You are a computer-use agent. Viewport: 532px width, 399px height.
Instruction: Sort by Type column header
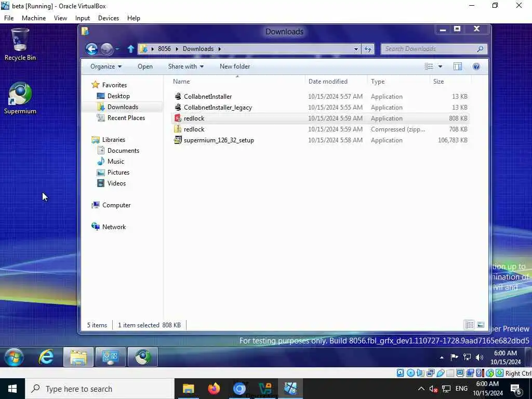pyautogui.click(x=378, y=82)
